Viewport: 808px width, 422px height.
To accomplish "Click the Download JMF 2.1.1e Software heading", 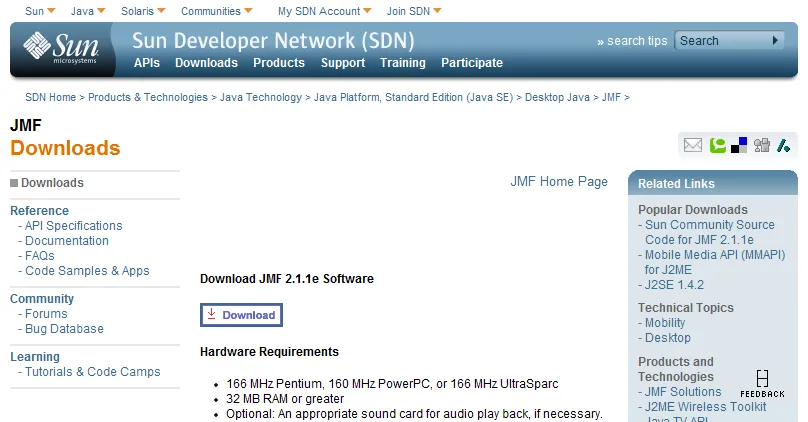I will [287, 279].
